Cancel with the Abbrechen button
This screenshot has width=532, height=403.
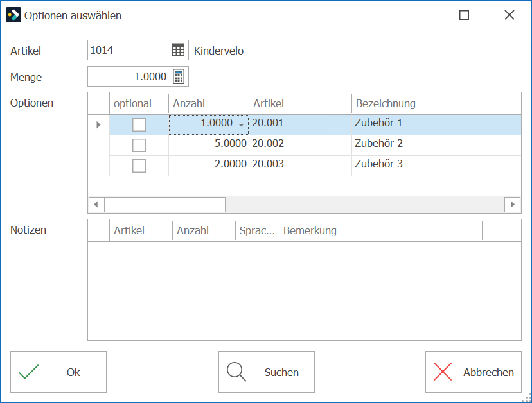pos(474,372)
